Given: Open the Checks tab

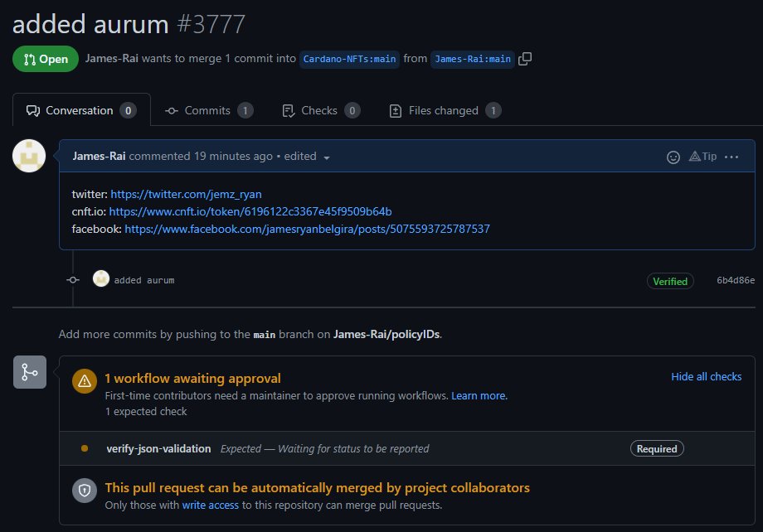Looking at the screenshot, I should click(x=321, y=110).
